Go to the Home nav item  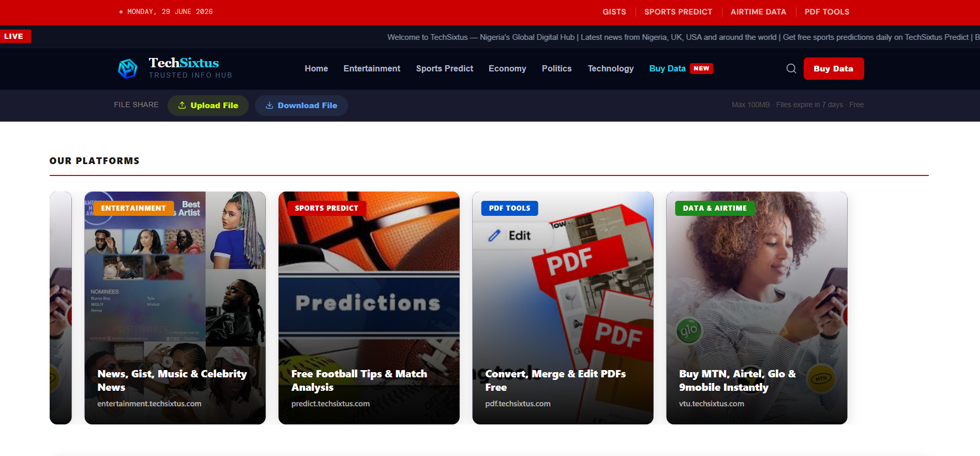click(x=316, y=68)
